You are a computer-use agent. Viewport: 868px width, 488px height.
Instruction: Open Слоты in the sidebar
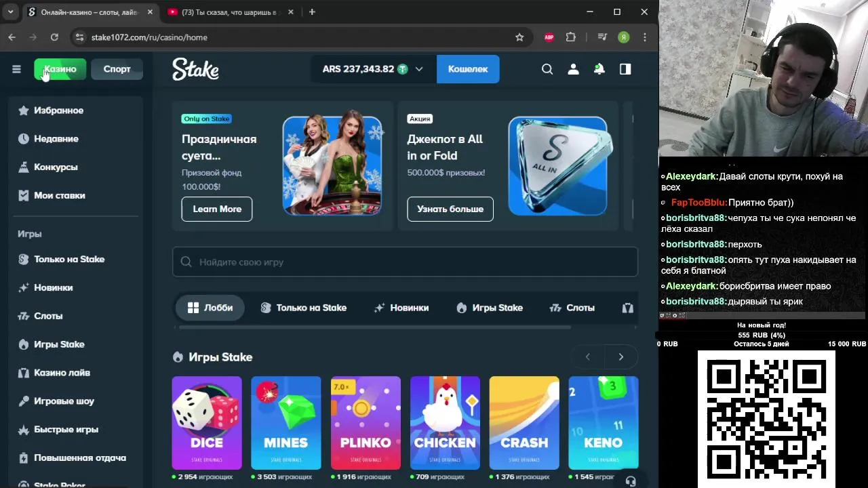pyautogui.click(x=76, y=317)
